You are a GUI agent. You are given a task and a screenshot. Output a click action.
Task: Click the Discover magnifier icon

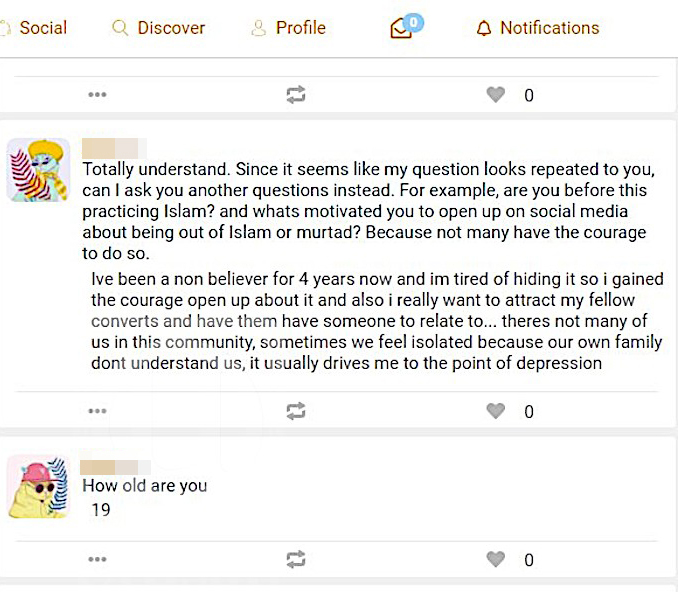(121, 29)
